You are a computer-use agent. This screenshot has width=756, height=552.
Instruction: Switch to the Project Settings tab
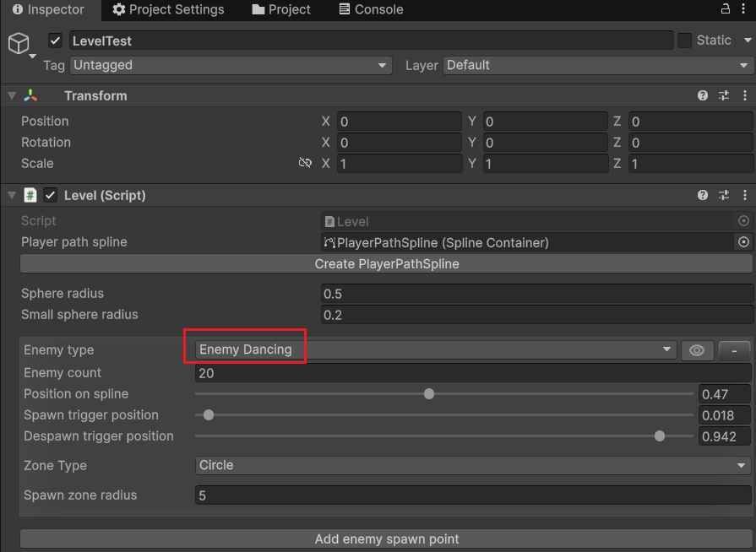[168, 9]
